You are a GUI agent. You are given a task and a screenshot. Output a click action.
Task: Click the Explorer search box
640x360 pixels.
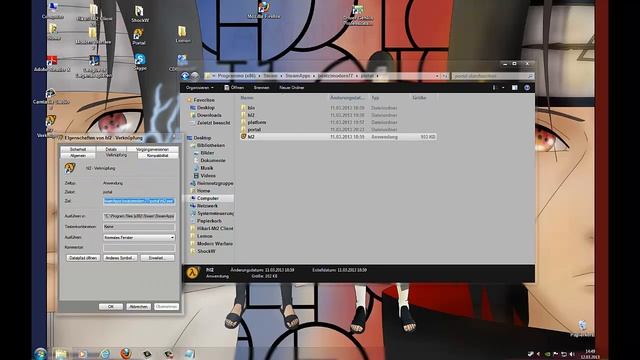492,76
